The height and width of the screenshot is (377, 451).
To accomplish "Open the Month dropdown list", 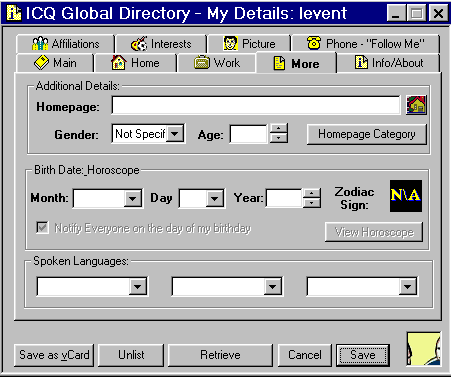I will tap(133, 199).
